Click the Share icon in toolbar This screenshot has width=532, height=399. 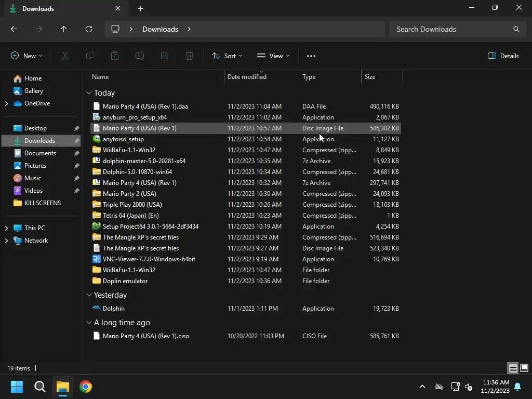(165, 56)
